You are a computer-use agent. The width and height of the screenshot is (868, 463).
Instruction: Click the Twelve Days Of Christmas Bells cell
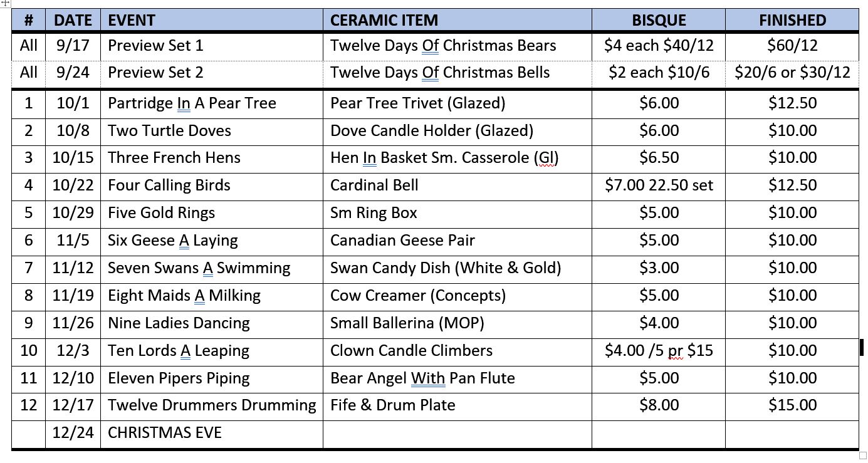439,73
